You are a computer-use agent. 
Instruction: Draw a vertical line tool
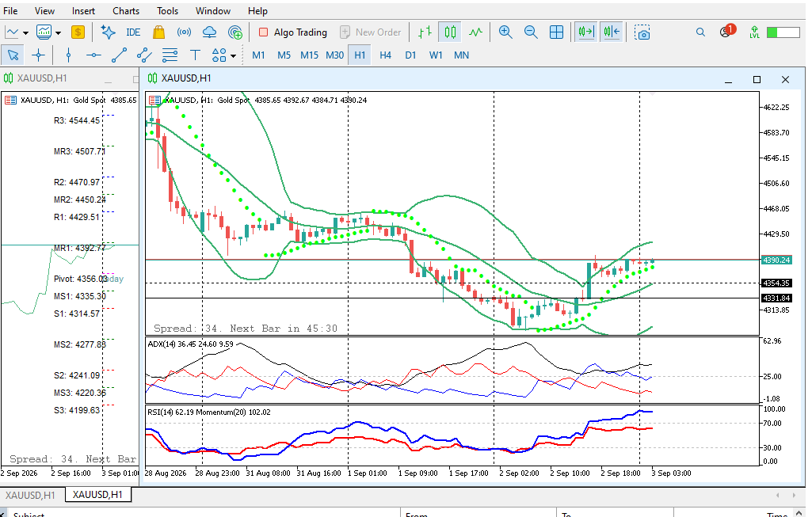click(x=68, y=55)
